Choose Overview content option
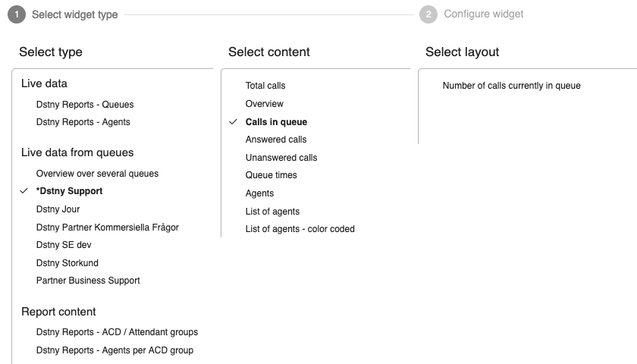 click(x=265, y=104)
